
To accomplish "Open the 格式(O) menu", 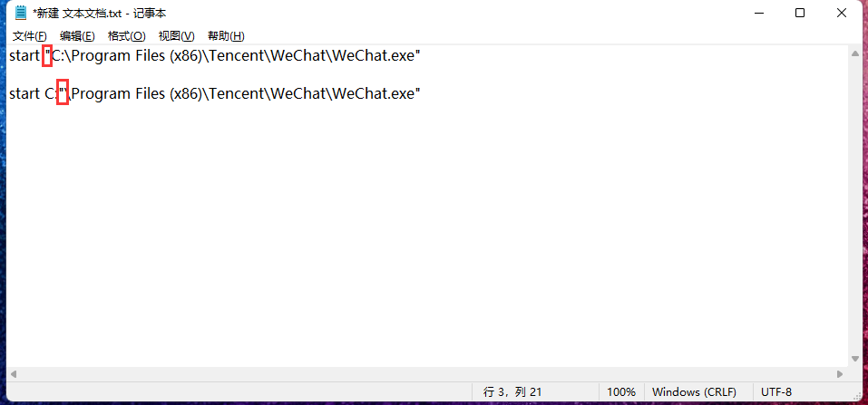I will 127,36.
